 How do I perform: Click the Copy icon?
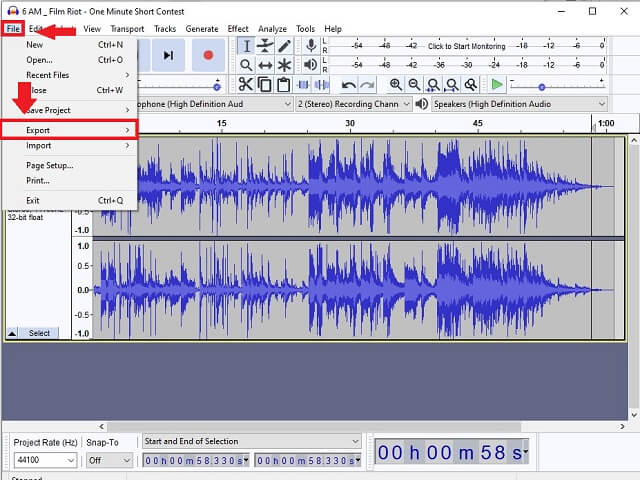pyautogui.click(x=264, y=84)
